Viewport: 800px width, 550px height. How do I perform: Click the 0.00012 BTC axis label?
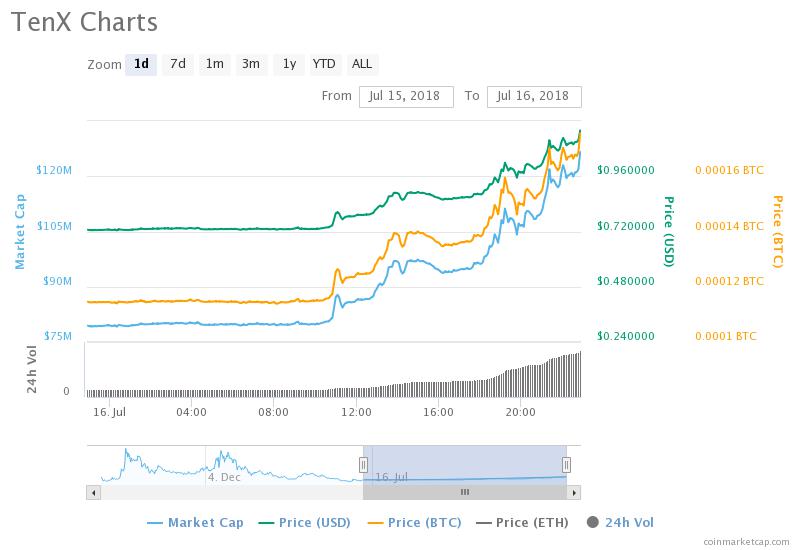(x=729, y=281)
